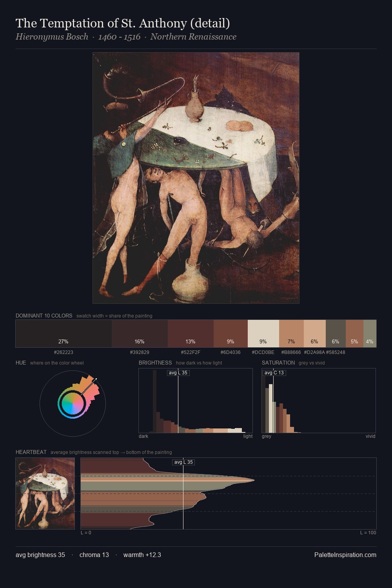The width and height of the screenshot is (392, 588).
Task: Click the hex code "#522F2F"
Action: (191, 352)
